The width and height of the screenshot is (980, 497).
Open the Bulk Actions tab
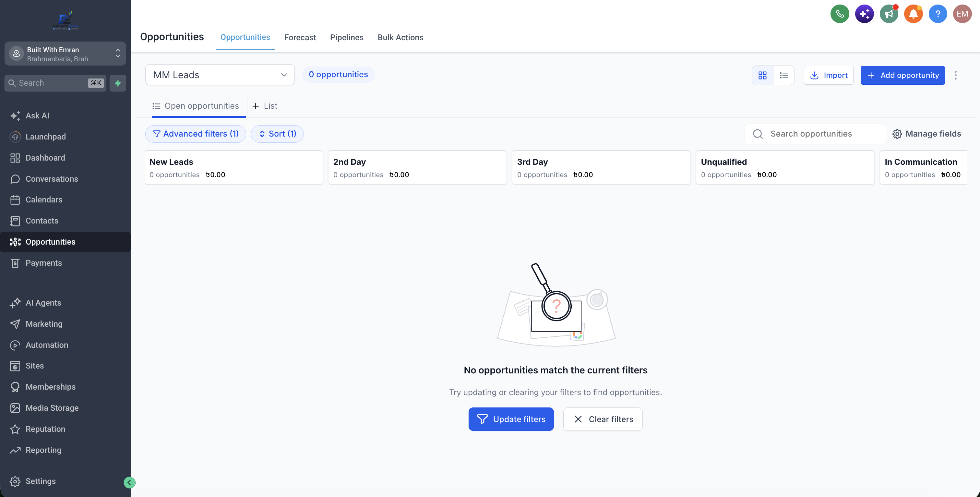(x=400, y=37)
